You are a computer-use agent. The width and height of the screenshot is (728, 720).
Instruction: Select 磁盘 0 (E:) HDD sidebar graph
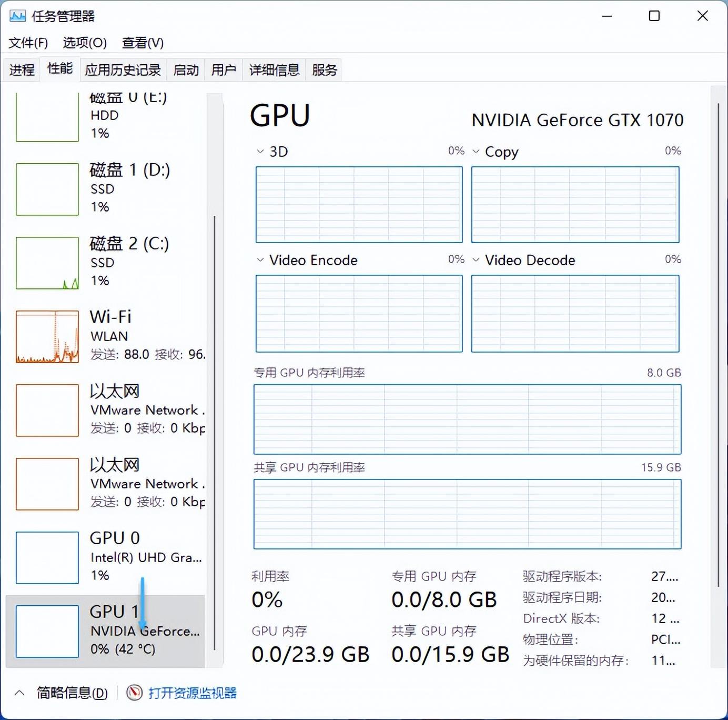47,117
